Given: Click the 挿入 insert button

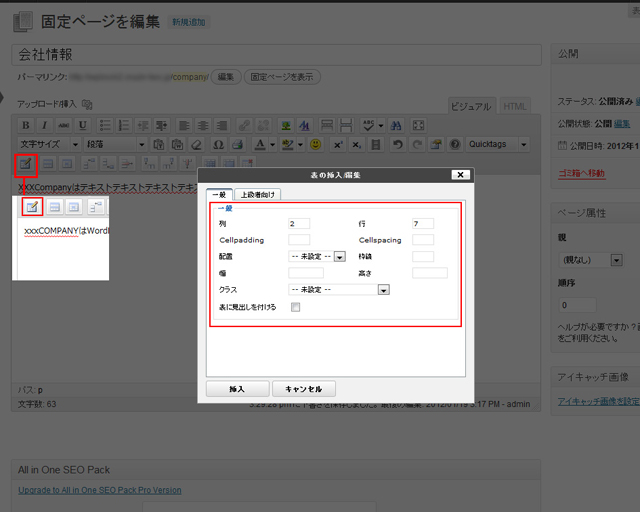Looking at the screenshot, I should coord(238,389).
